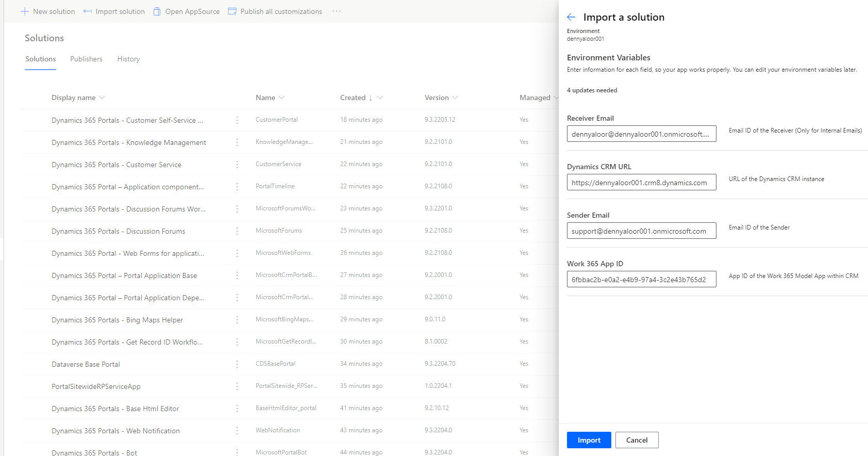Open options menu for Portals - Customer Service row
The height and width of the screenshot is (456, 868).
click(237, 165)
